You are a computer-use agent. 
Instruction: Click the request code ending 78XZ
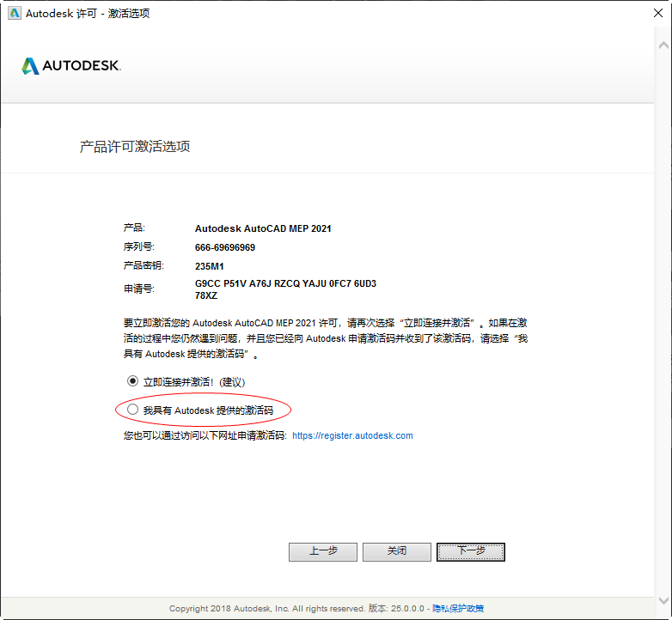(206, 296)
